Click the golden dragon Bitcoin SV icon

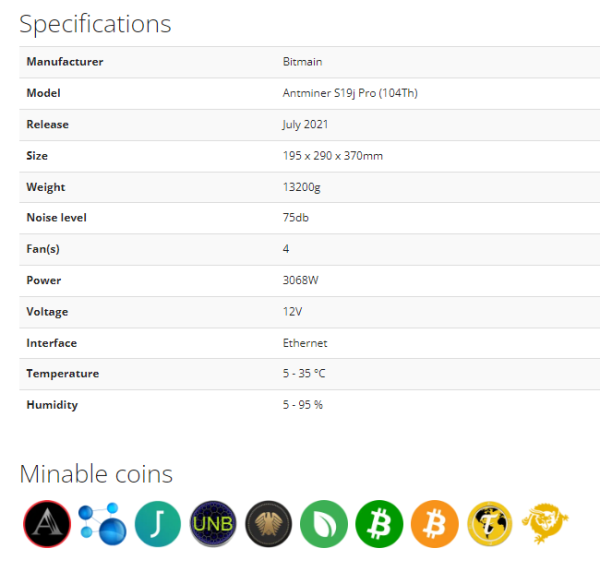point(545,524)
